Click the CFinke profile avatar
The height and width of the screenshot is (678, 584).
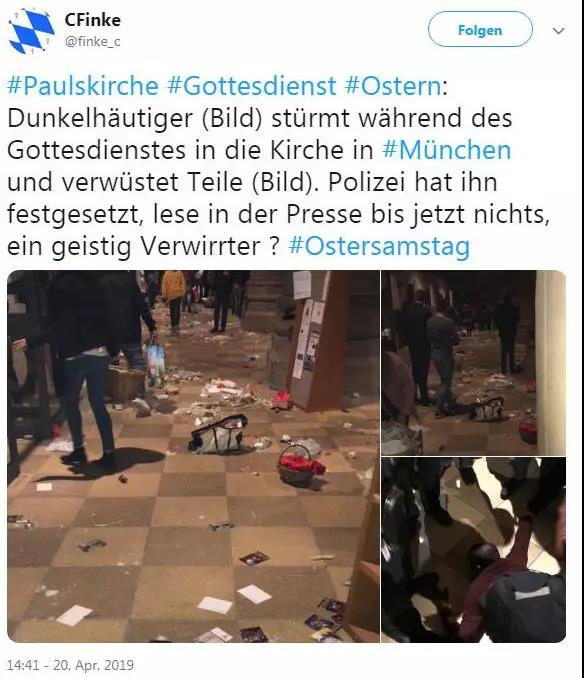[32, 31]
